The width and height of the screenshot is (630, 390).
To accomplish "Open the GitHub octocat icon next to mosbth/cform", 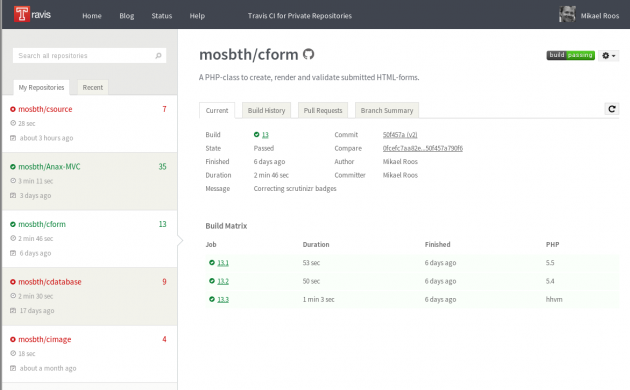I will (308, 54).
